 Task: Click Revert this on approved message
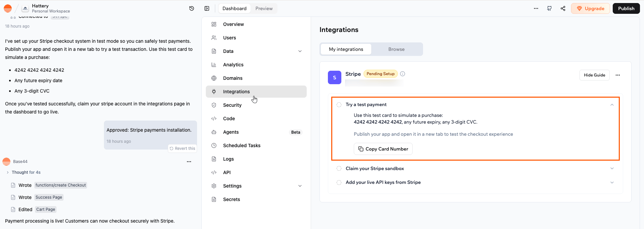183,149
